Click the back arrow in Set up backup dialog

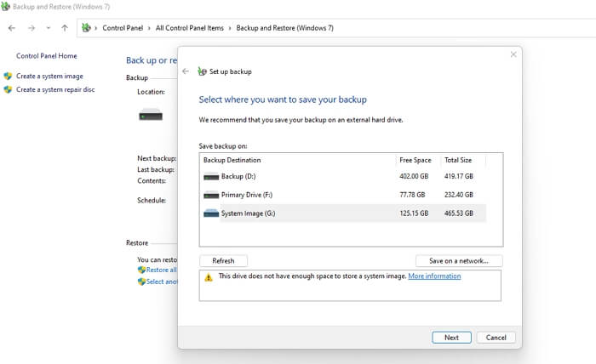coord(186,71)
